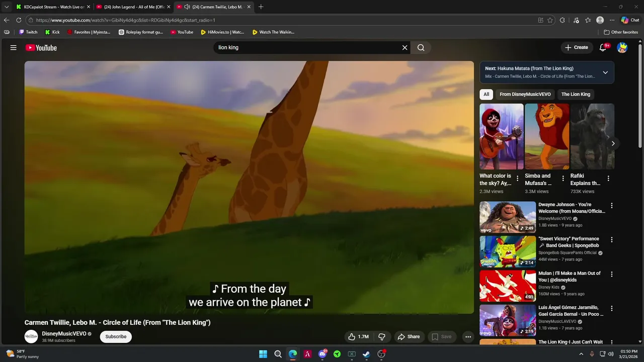
Task: Like the Circle of Life video
Action: (x=359, y=337)
